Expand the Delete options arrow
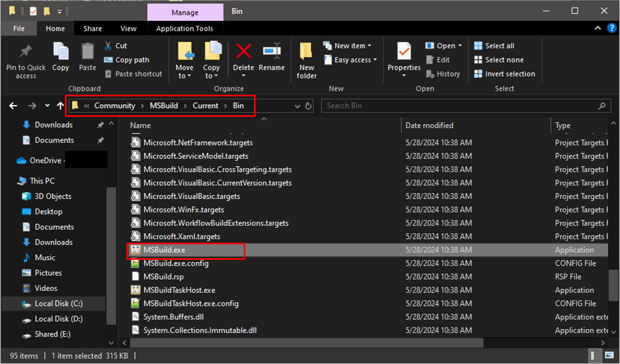Image resolution: width=620 pixels, height=364 pixels. 243,76
